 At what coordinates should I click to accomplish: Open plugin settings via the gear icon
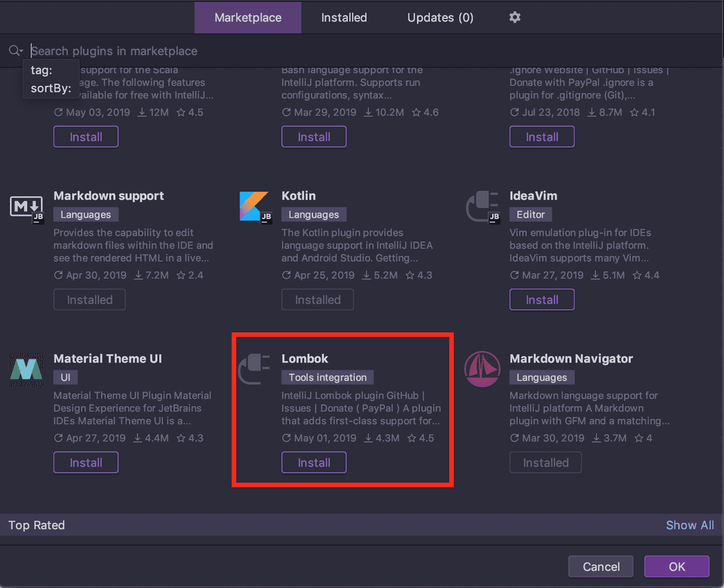click(514, 17)
